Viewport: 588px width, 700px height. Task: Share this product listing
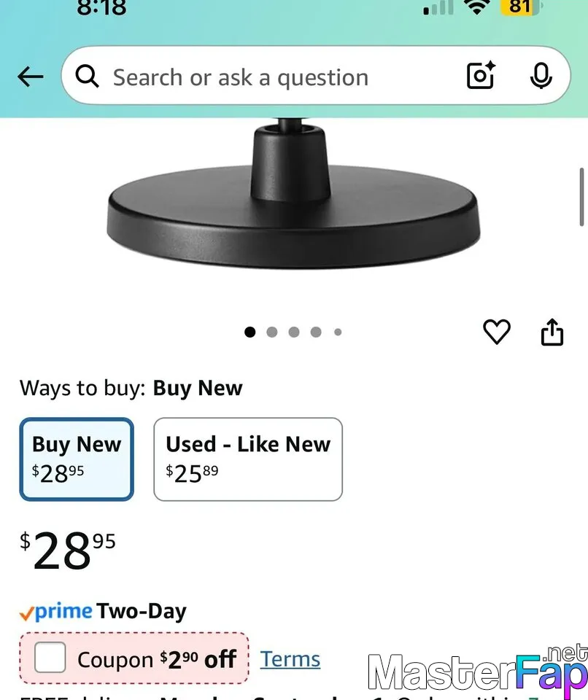(x=552, y=332)
